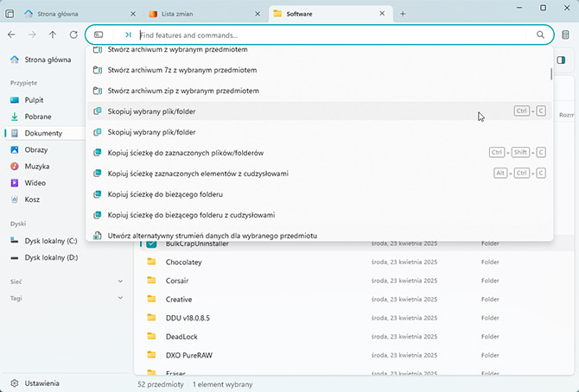Switch to the Strona główna tab

pyautogui.click(x=79, y=14)
